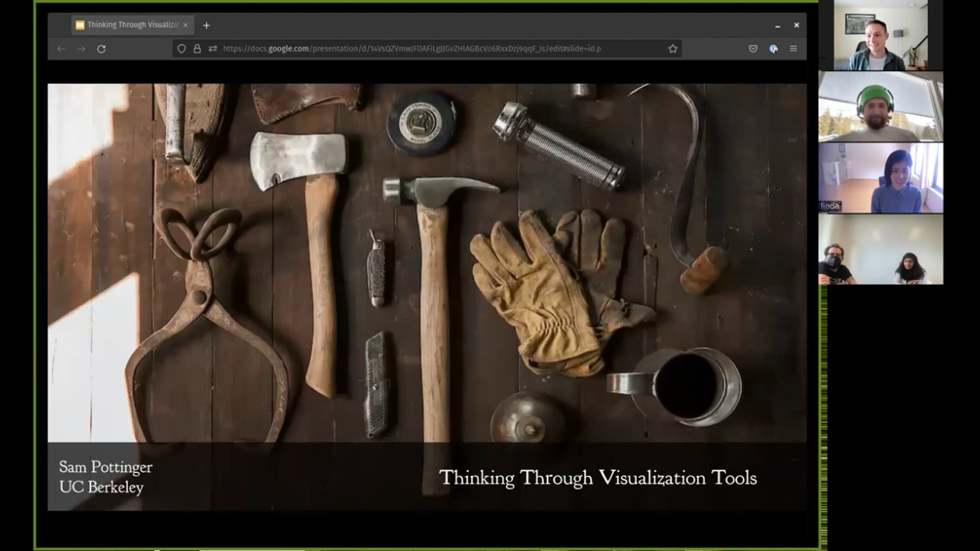The image size is (980, 551).
Task: Click the browser forward arrow
Action: (81, 49)
